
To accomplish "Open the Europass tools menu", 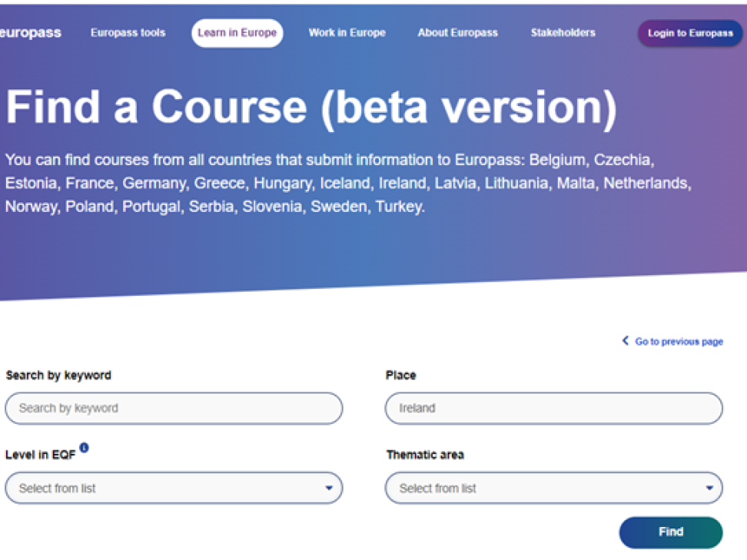I will coord(128,33).
